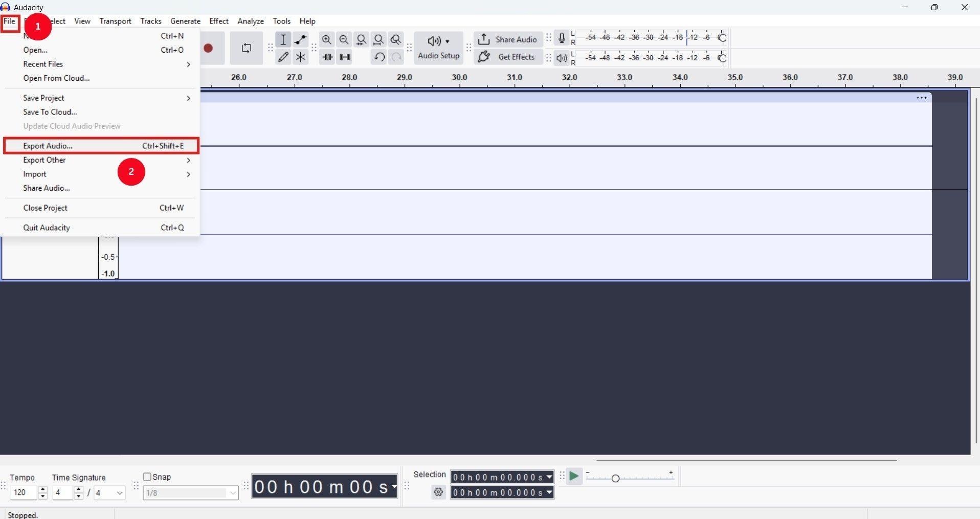Image resolution: width=980 pixels, height=519 pixels.
Task: Enable loop playback
Action: point(246,48)
